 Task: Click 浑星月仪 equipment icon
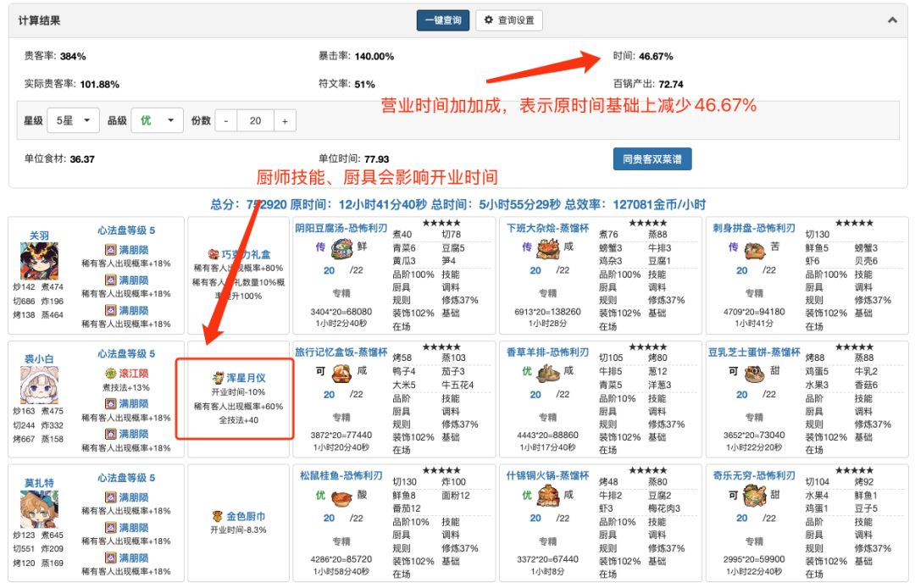pyautogui.click(x=219, y=377)
